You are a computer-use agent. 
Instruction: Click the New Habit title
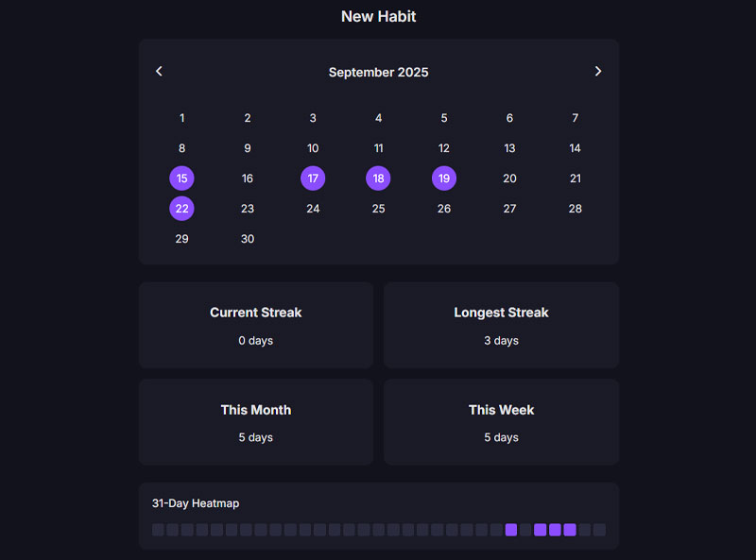click(378, 16)
